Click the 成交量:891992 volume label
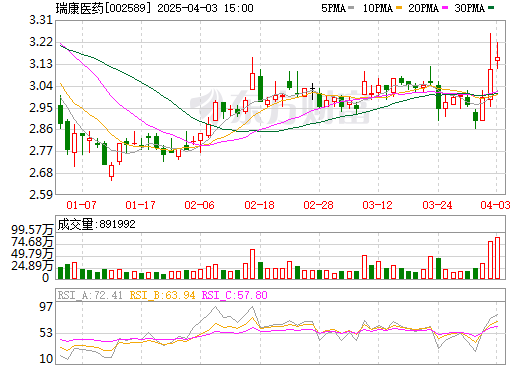The width and height of the screenshot is (520, 365). pos(97,224)
